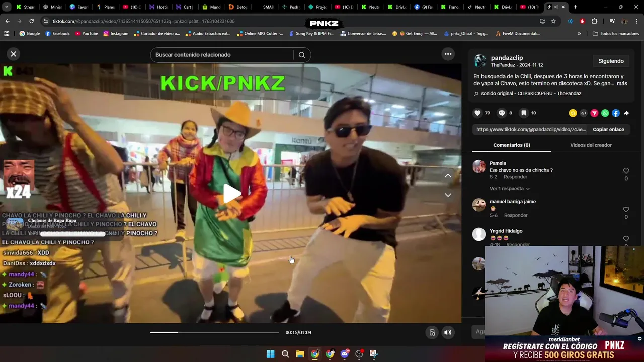The width and height of the screenshot is (644, 362).
Task: Switch to Comentarios (8) tab
Action: [511, 145]
